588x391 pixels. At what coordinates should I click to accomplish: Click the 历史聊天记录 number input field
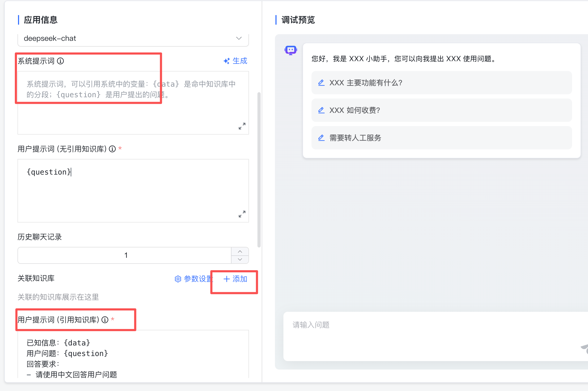[x=124, y=255]
